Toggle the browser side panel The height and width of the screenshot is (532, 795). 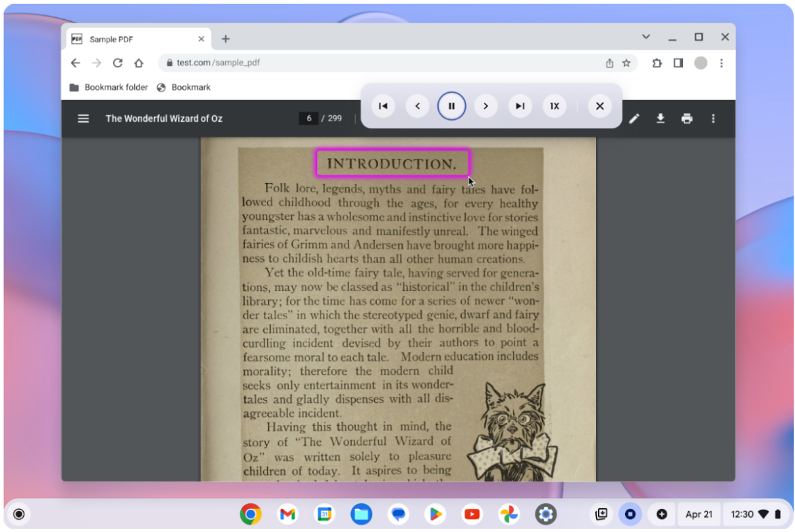coord(678,63)
